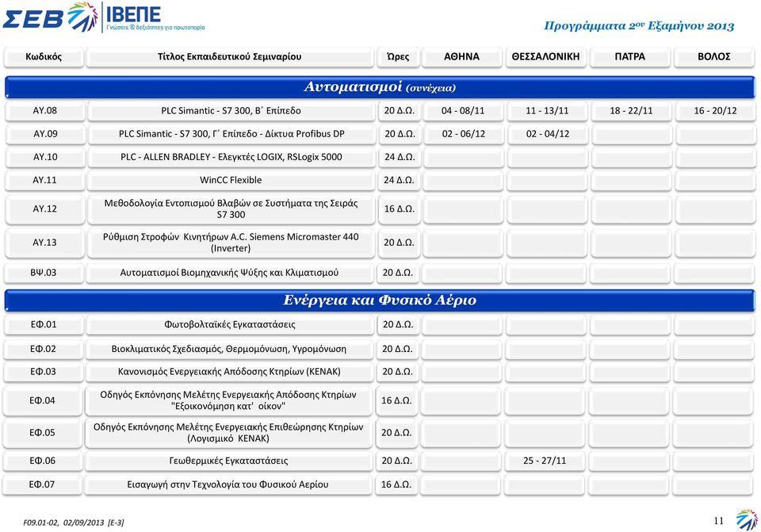Select code cell ΒΨ.03

click(x=43, y=273)
